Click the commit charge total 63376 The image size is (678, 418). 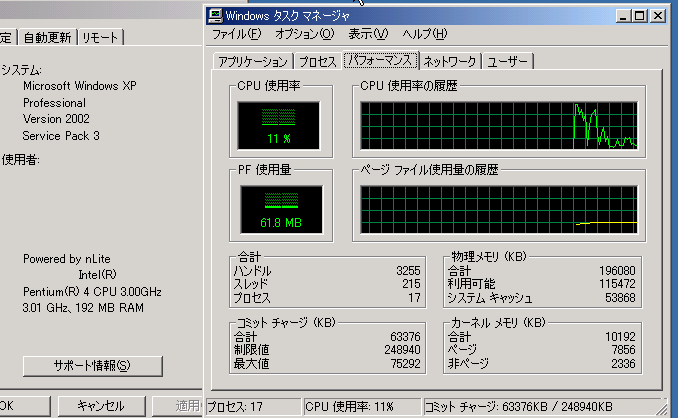coord(405,337)
